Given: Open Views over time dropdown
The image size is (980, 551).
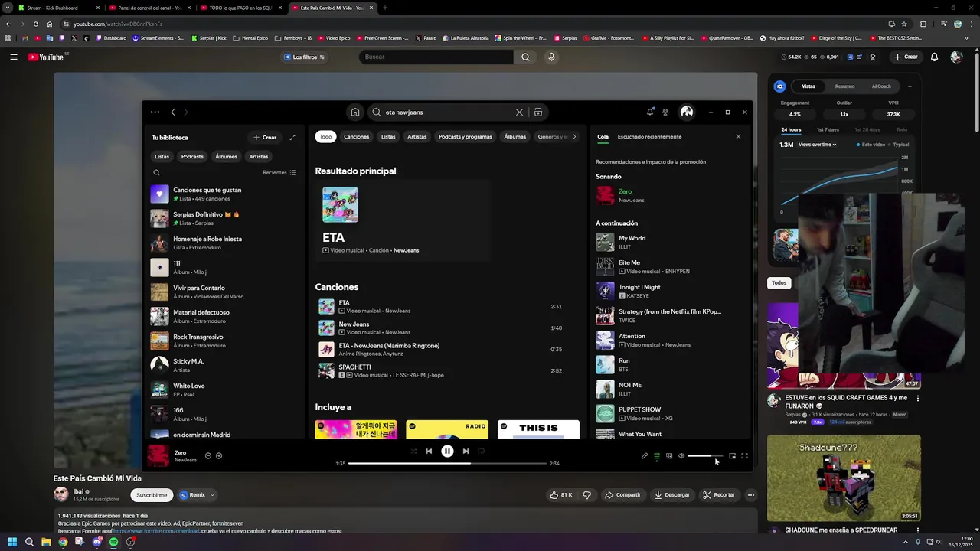Looking at the screenshot, I should 817,145.
